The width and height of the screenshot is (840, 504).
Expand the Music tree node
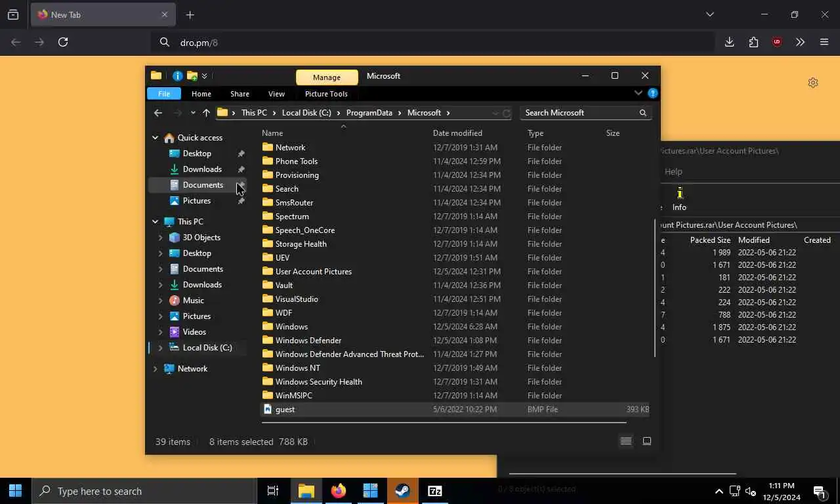click(x=161, y=301)
